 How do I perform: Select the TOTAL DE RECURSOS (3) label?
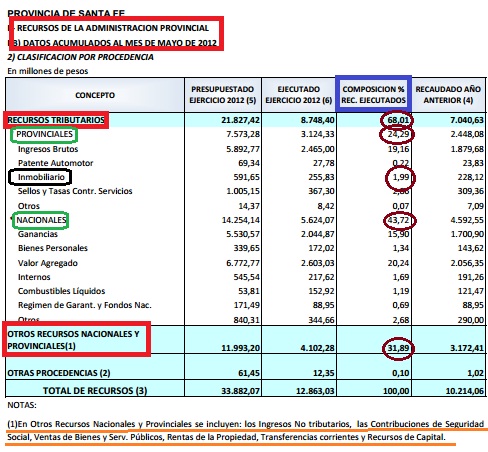pyautogui.click(x=95, y=391)
